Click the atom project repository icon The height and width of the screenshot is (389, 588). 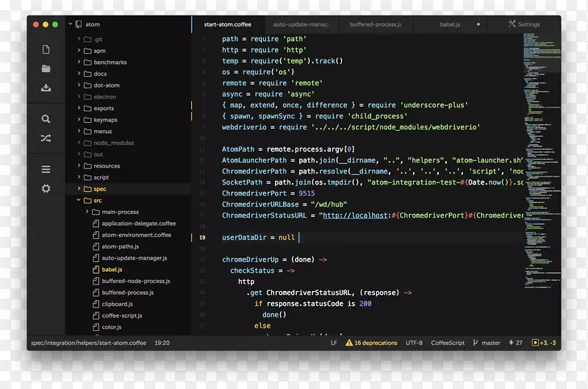(x=79, y=24)
